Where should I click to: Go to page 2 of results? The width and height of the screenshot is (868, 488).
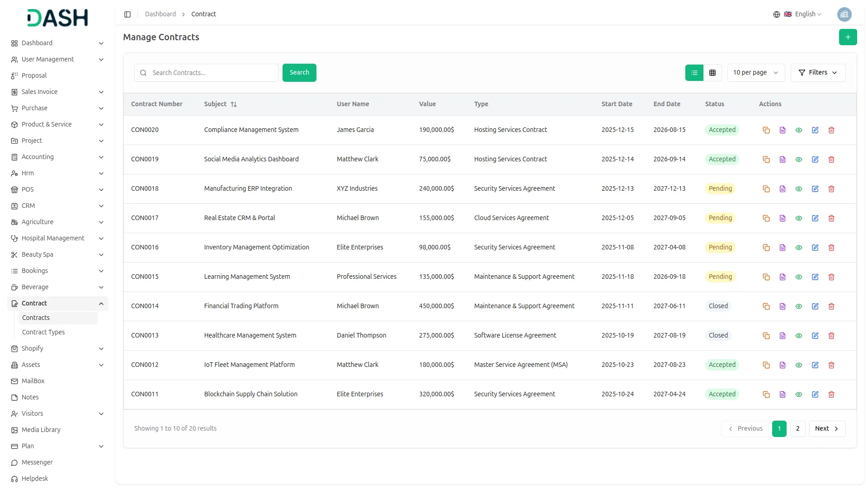pos(797,428)
